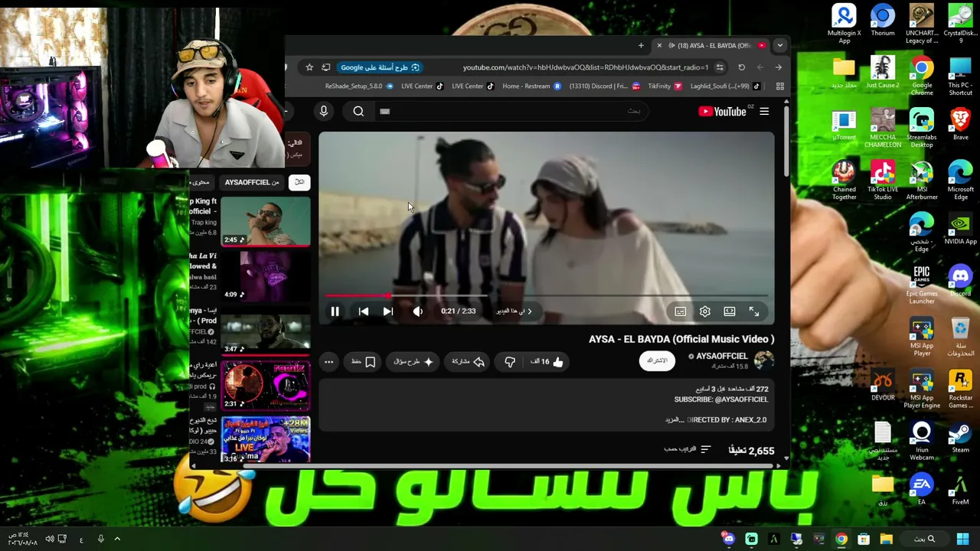Show hidden system tray icons

pyautogui.click(x=117, y=540)
